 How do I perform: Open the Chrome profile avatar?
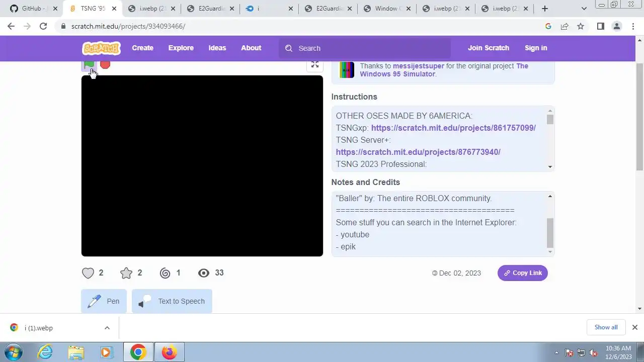coord(616,26)
